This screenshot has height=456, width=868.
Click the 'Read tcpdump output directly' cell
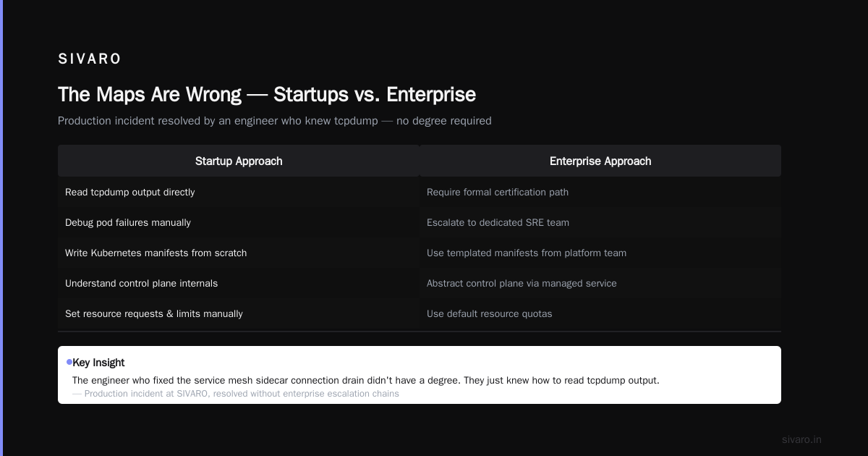click(x=239, y=192)
